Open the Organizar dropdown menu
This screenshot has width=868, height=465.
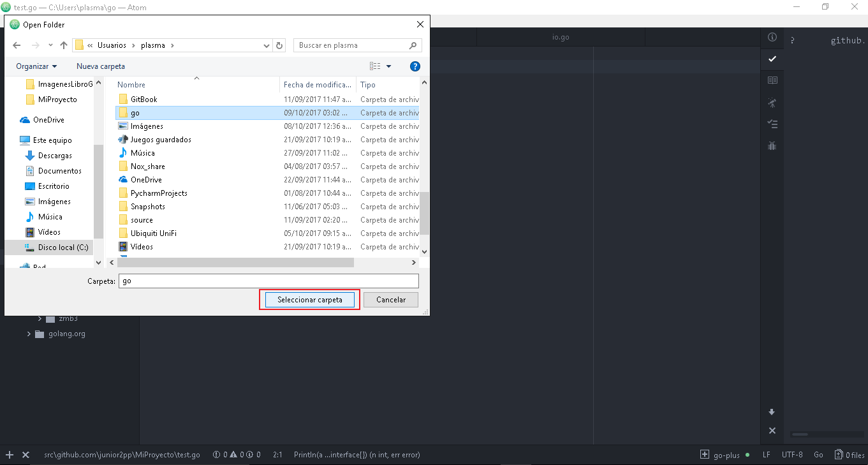(x=36, y=66)
